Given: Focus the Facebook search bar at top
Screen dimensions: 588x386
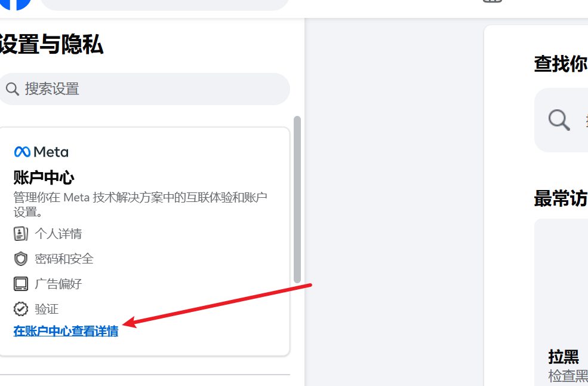Looking at the screenshot, I should (164, 5).
